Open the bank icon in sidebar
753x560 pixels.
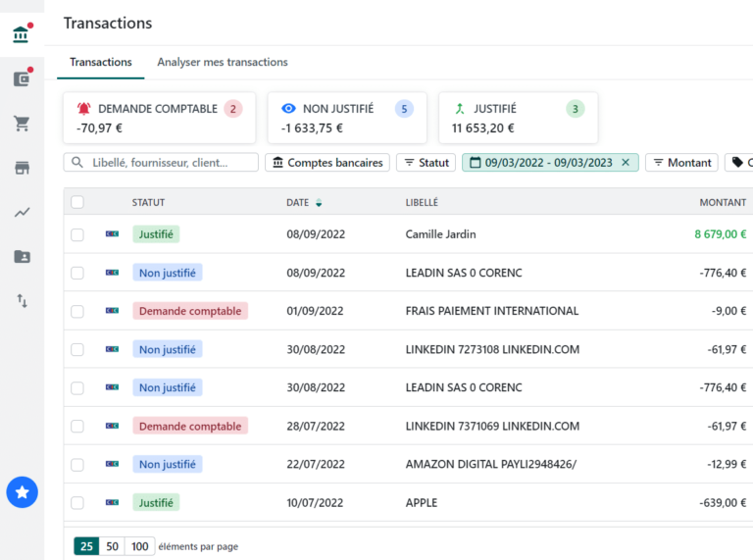[21, 34]
